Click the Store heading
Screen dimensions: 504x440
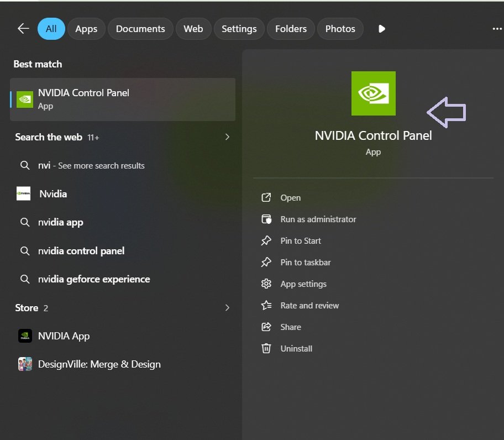pos(27,308)
